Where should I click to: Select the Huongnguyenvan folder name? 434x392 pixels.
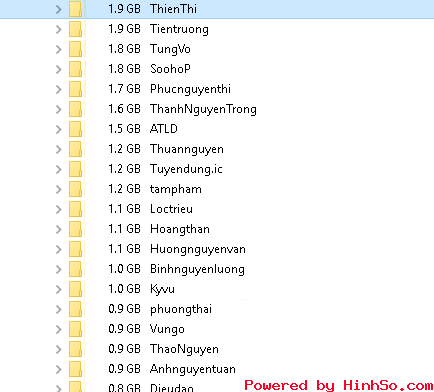[x=198, y=249]
